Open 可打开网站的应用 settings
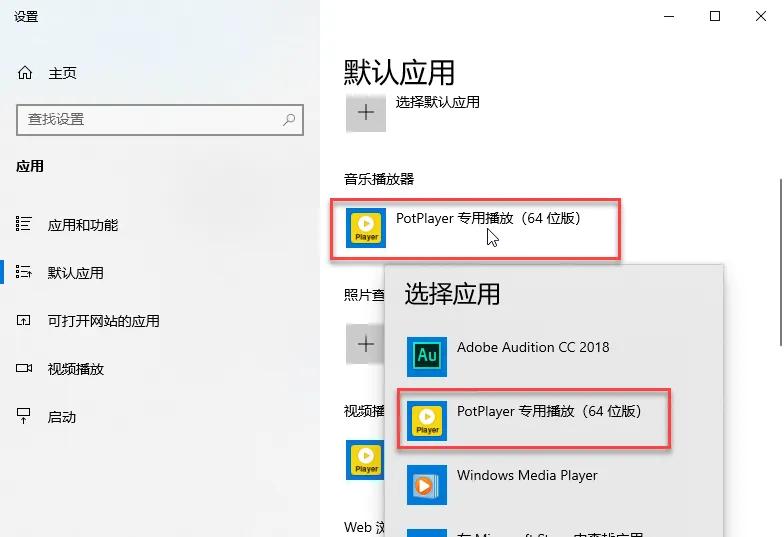This screenshot has height=537, width=784. [x=104, y=321]
